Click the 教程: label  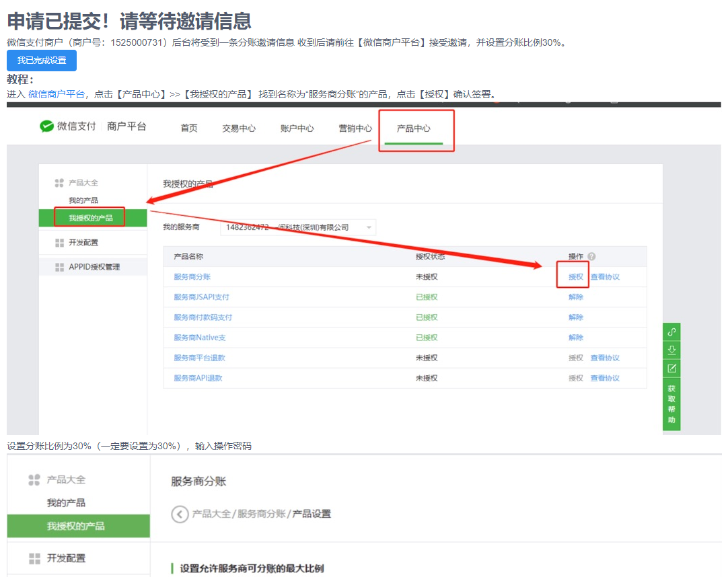[20, 79]
